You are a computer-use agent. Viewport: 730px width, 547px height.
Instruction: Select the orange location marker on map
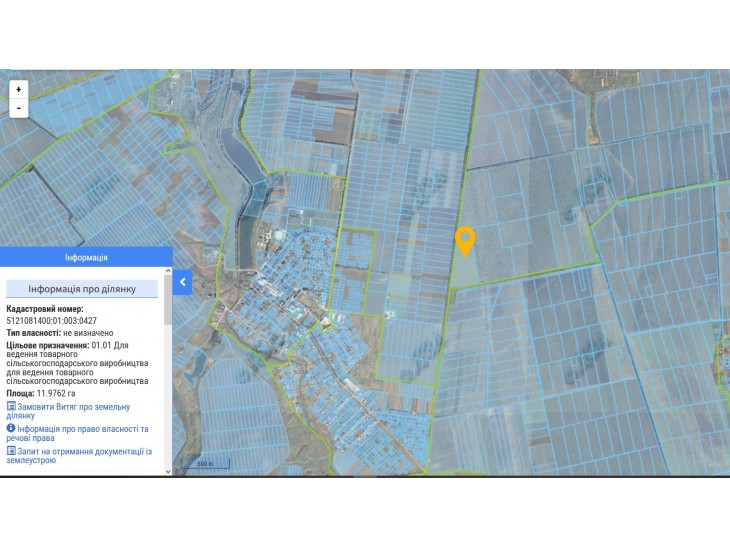click(465, 242)
